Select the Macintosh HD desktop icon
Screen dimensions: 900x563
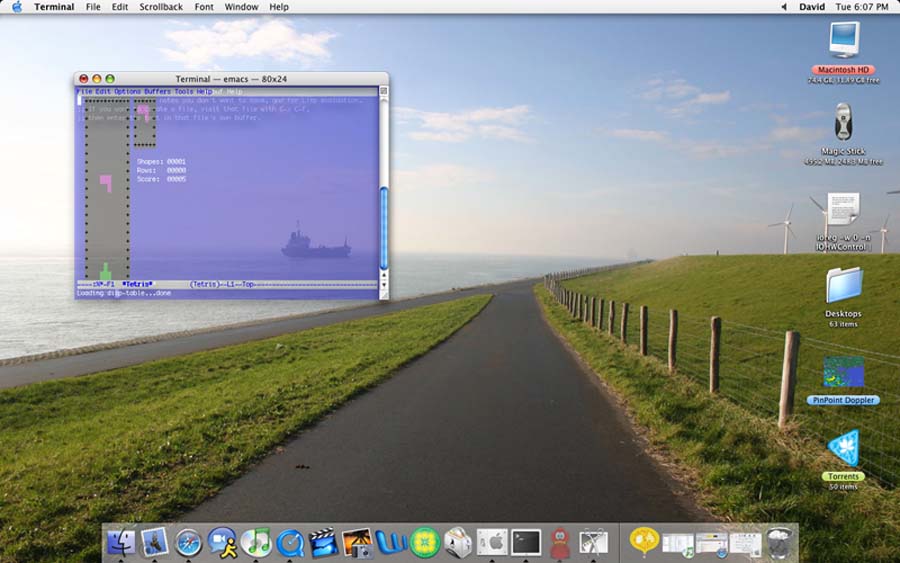[x=844, y=42]
